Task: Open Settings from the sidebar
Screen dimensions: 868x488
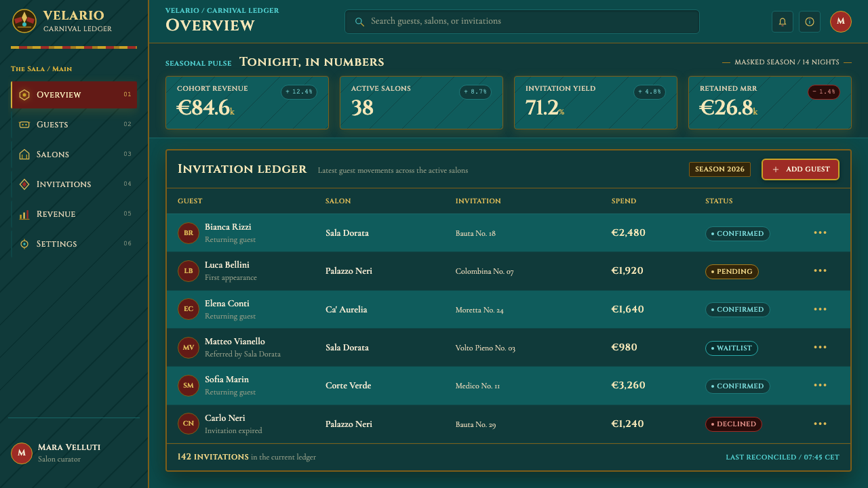Action: (74, 244)
